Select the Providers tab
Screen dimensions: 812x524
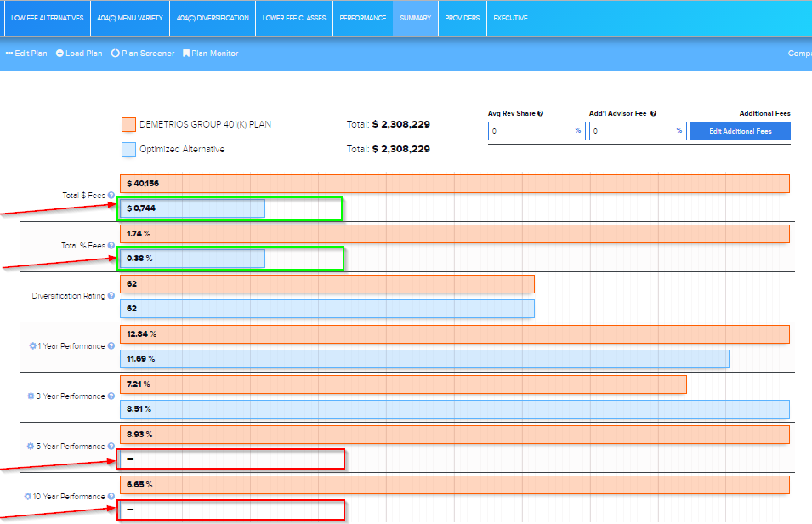coord(462,18)
